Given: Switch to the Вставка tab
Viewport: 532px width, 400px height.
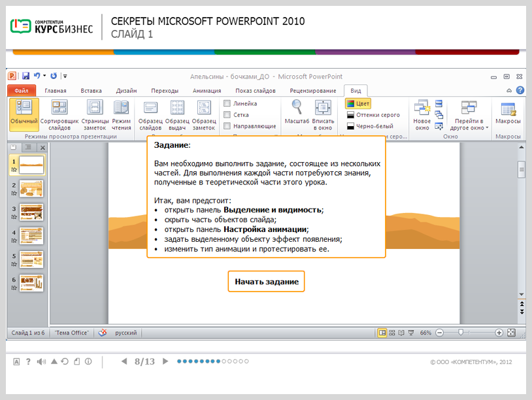Looking at the screenshot, I should point(91,91).
